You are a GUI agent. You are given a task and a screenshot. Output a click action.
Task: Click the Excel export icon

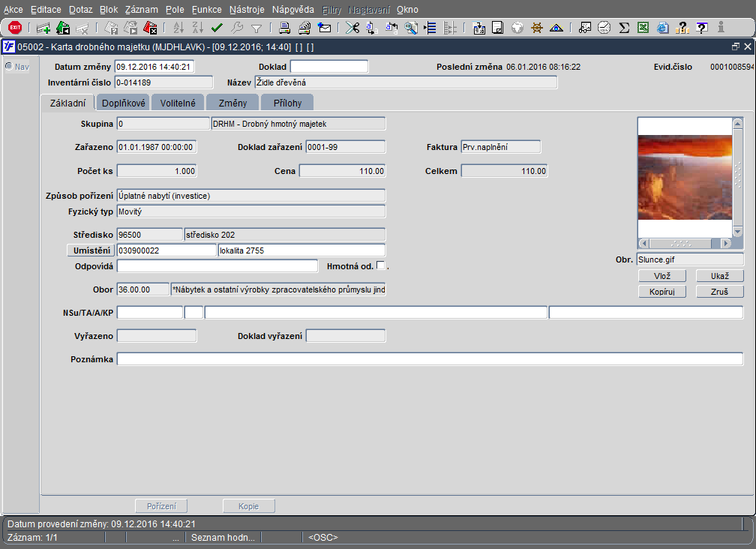643,28
